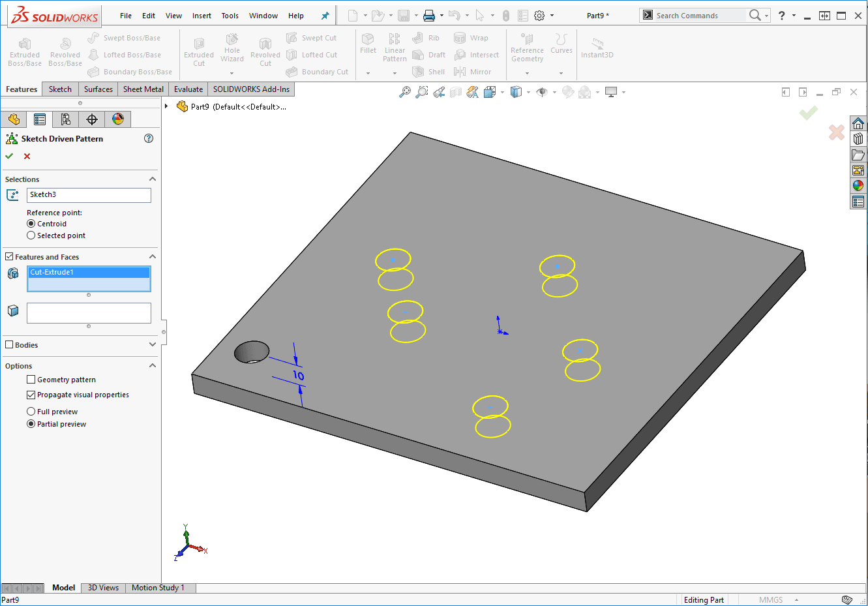Open the DisplayManager color wheel tab

(x=118, y=119)
